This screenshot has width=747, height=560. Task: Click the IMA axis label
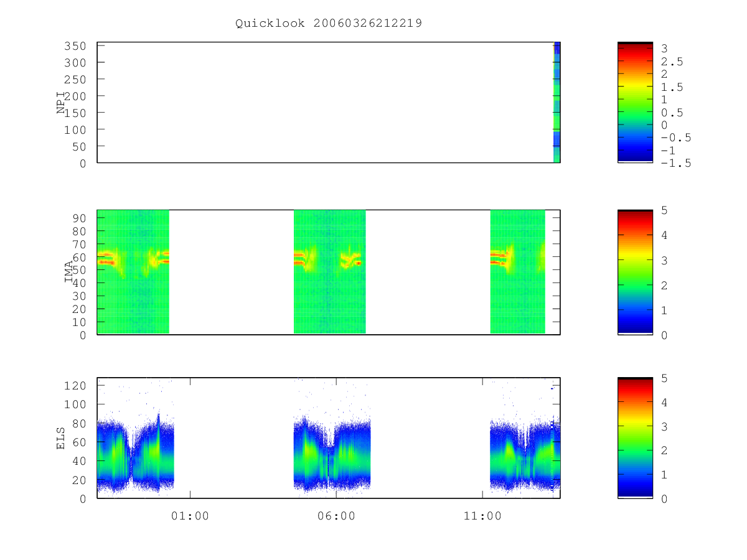69,271
